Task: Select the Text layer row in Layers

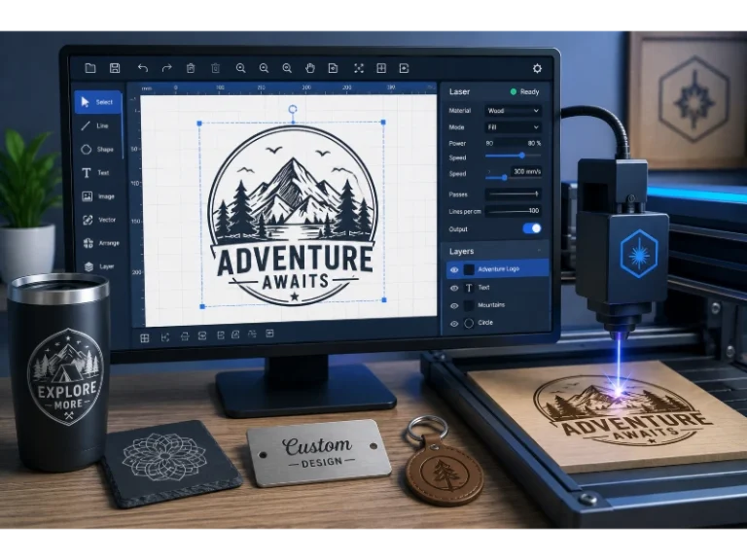Action: (497, 288)
